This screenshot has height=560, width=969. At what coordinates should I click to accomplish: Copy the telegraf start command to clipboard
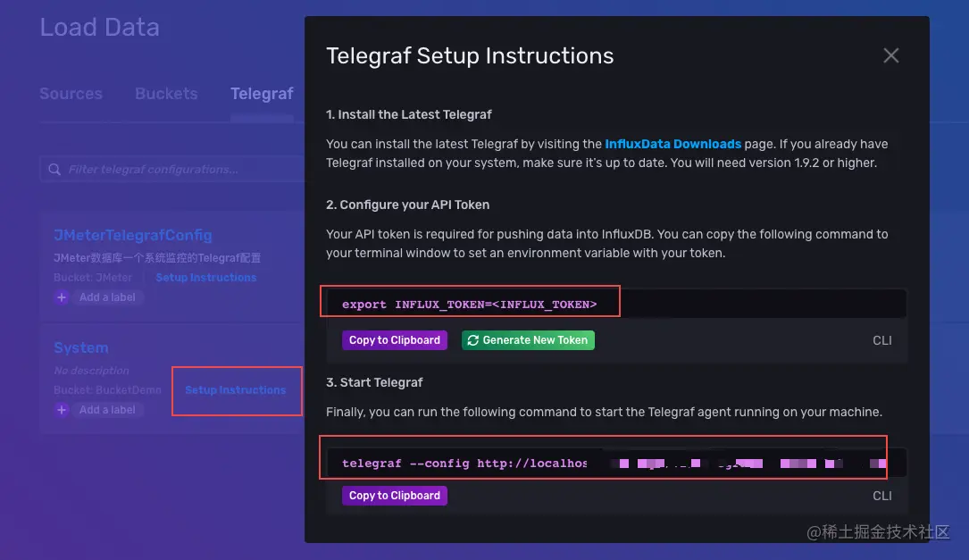point(394,496)
